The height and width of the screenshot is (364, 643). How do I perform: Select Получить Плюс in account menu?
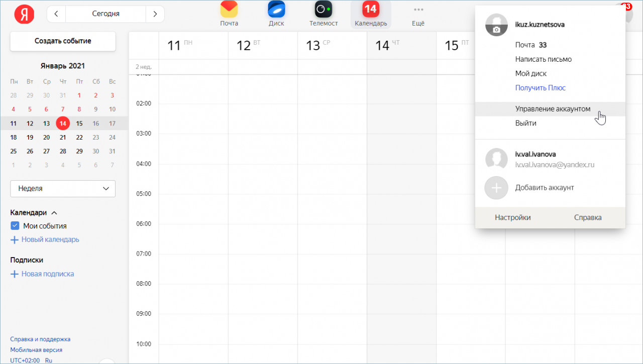point(541,88)
